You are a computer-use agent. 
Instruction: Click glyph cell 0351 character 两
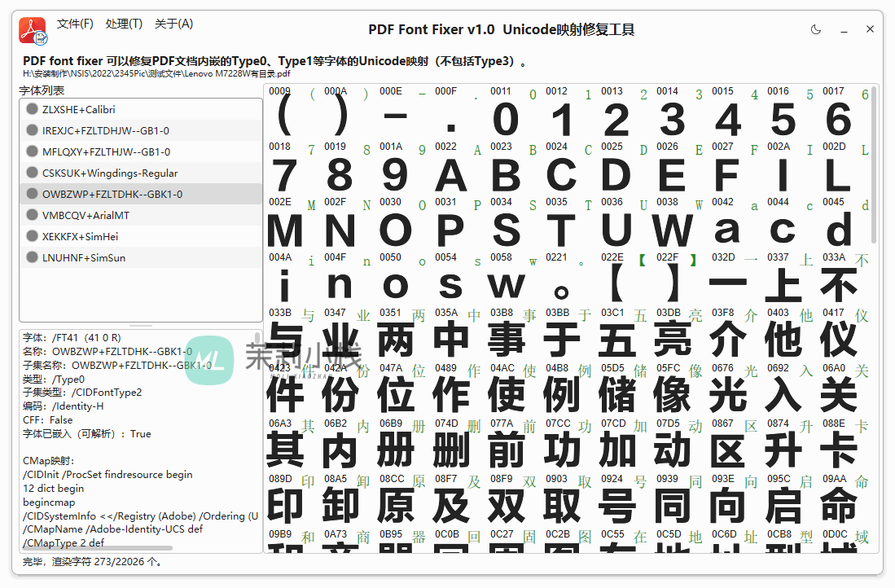[x=403, y=334]
